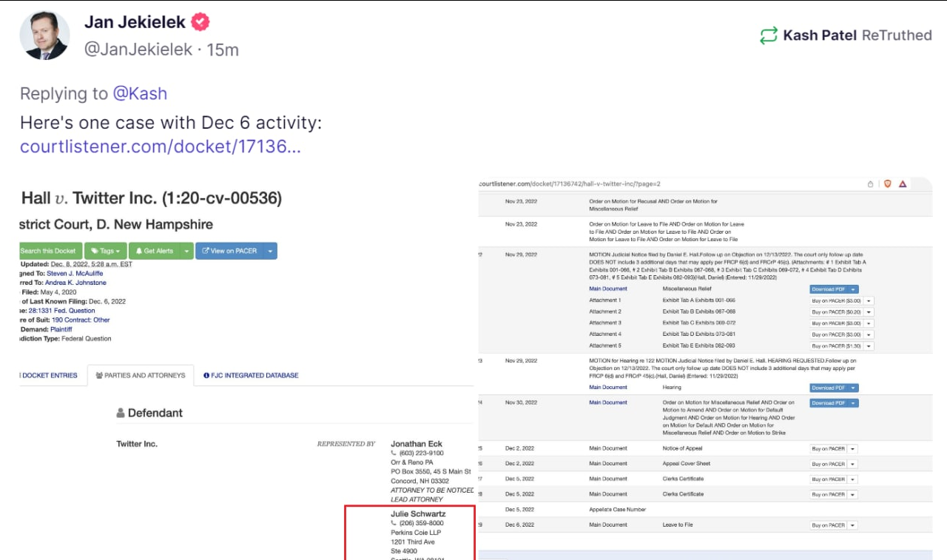947x560 pixels.
Task: Select the Jonathan Eck attorney name
Action: point(417,444)
